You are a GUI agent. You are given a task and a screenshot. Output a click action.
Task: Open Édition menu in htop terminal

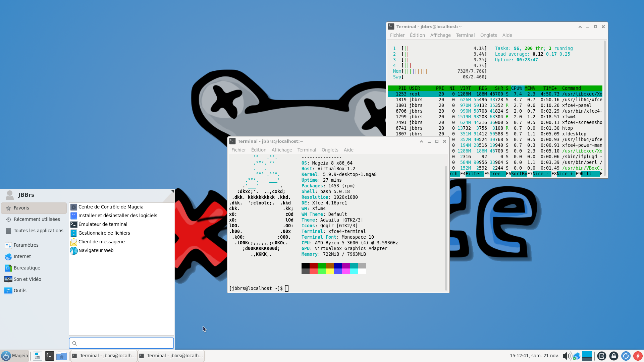417,35
